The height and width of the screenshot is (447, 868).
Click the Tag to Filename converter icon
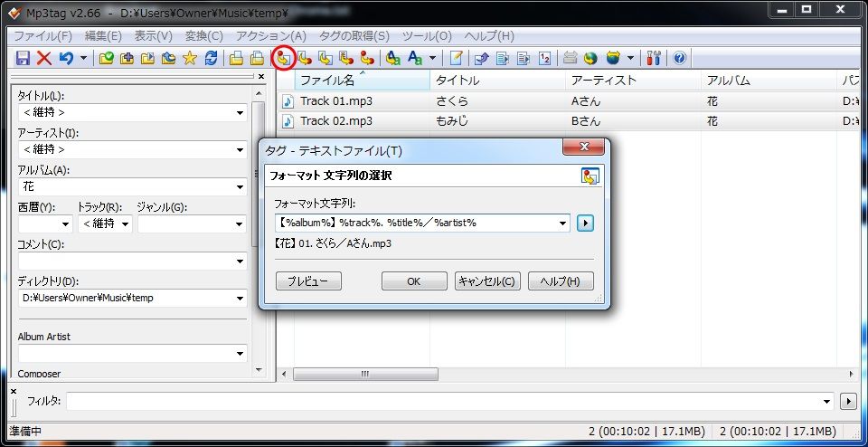[x=283, y=58]
